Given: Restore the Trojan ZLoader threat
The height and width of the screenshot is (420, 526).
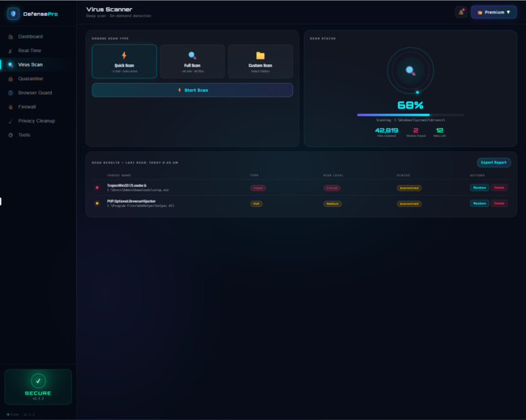Looking at the screenshot, I should pos(479,188).
